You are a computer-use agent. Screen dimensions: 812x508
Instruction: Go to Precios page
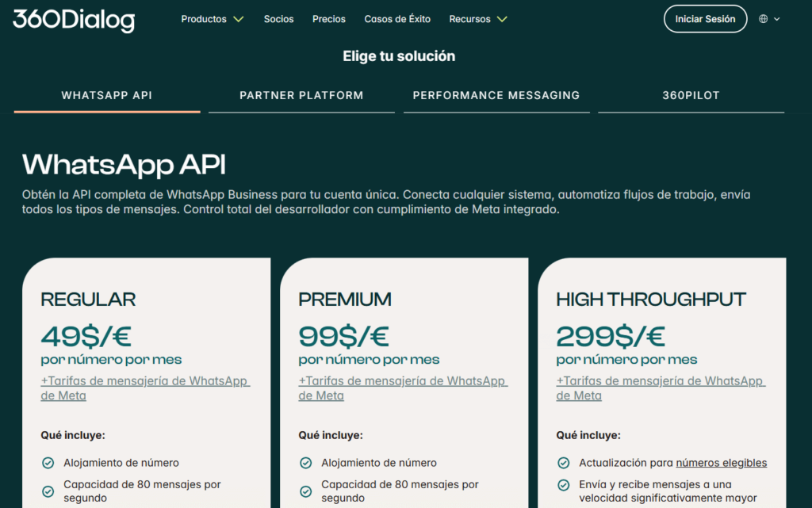coord(329,19)
